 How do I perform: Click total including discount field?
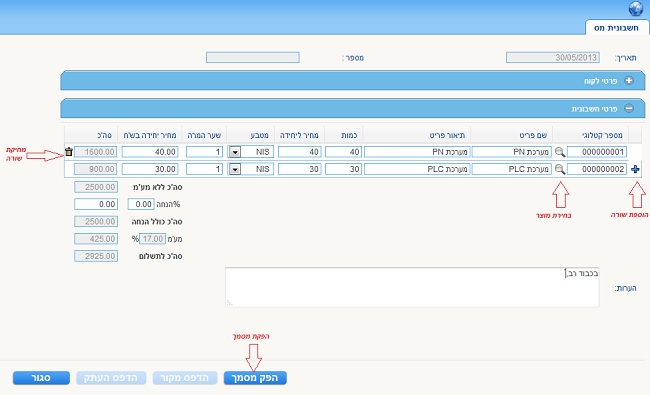96,221
